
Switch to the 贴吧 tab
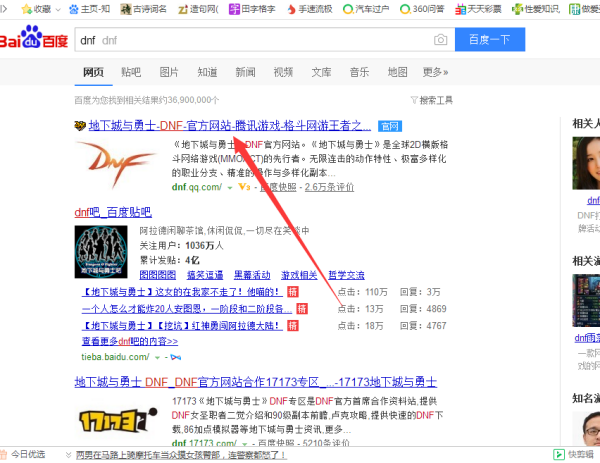(131, 72)
